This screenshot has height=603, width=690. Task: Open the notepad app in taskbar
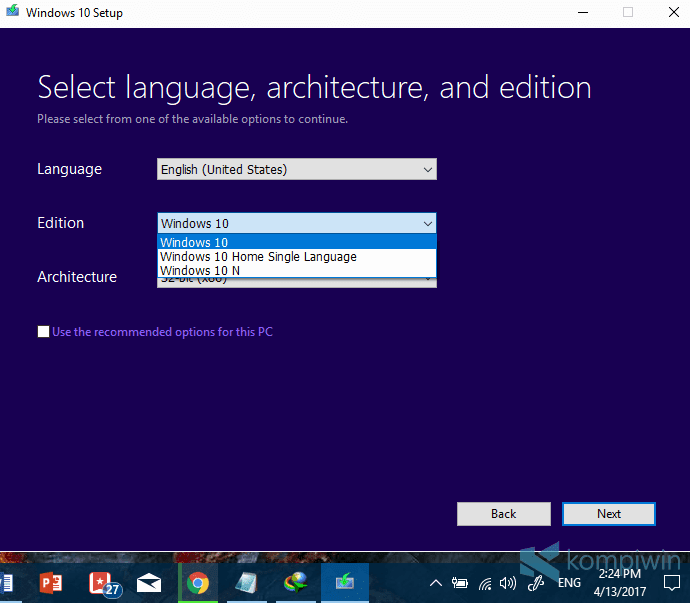(246, 584)
